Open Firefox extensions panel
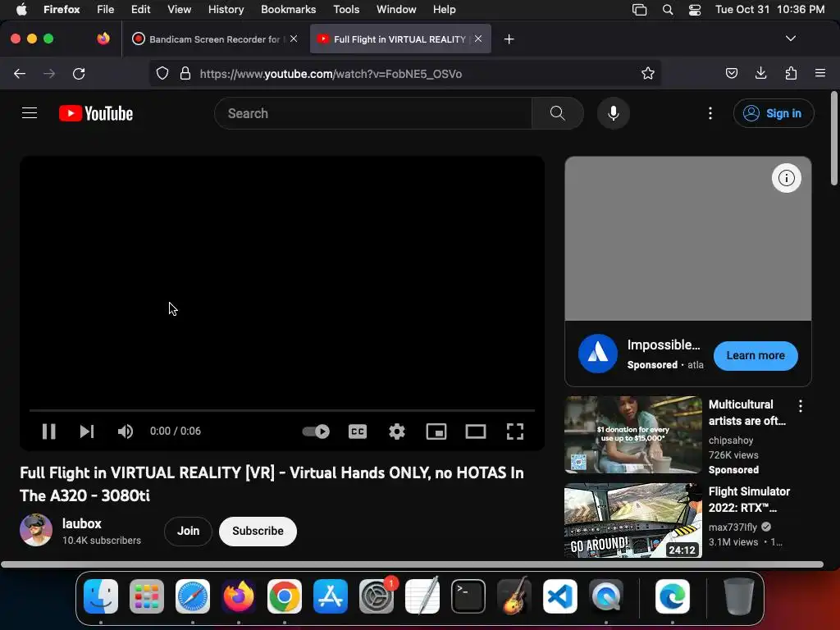The width and height of the screenshot is (840, 630). click(x=791, y=73)
